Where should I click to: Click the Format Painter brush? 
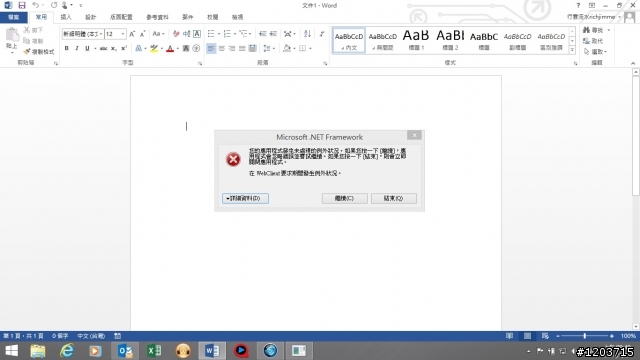pos(39,52)
